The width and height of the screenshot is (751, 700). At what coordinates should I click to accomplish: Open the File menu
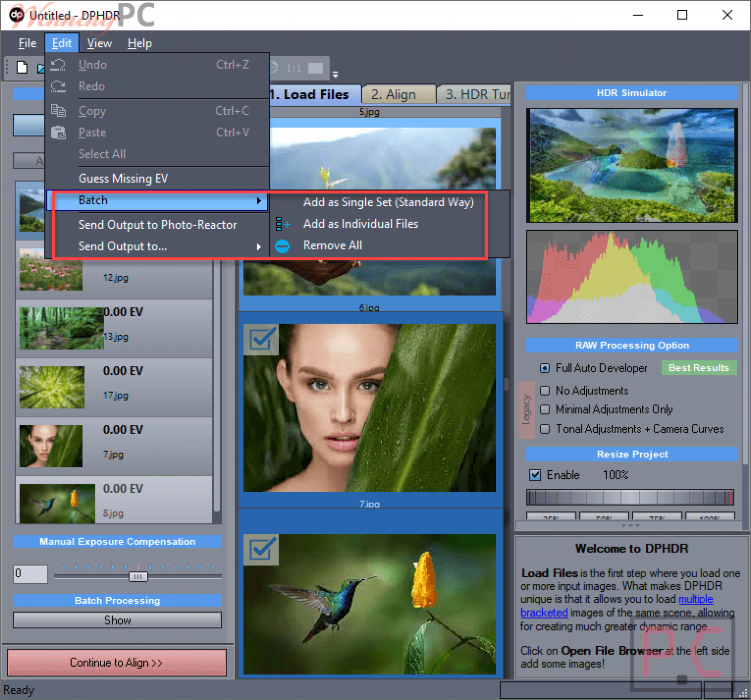[x=27, y=43]
